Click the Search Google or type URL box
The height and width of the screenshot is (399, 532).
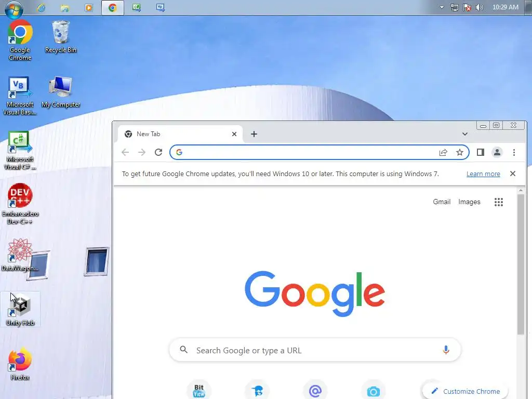315,350
